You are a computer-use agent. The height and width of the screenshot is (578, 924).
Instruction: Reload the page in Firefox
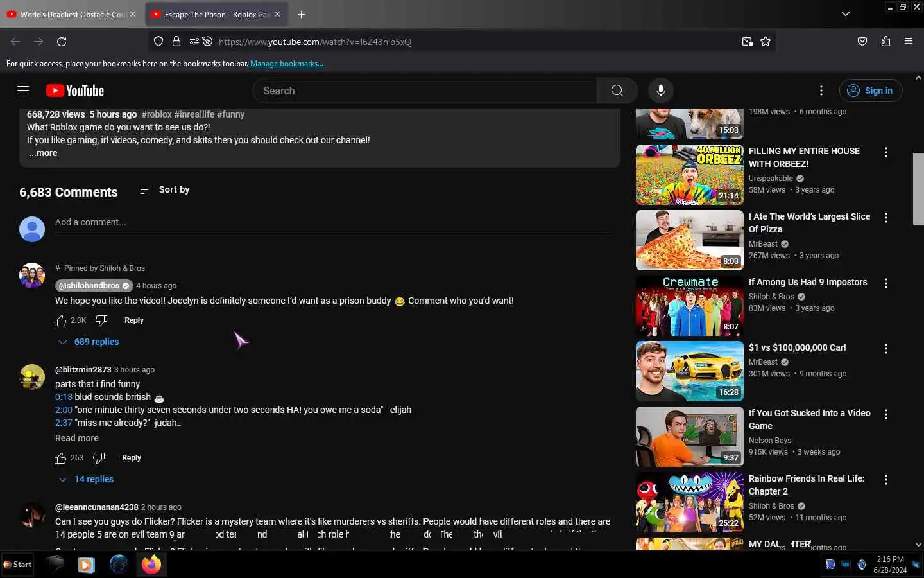point(62,42)
